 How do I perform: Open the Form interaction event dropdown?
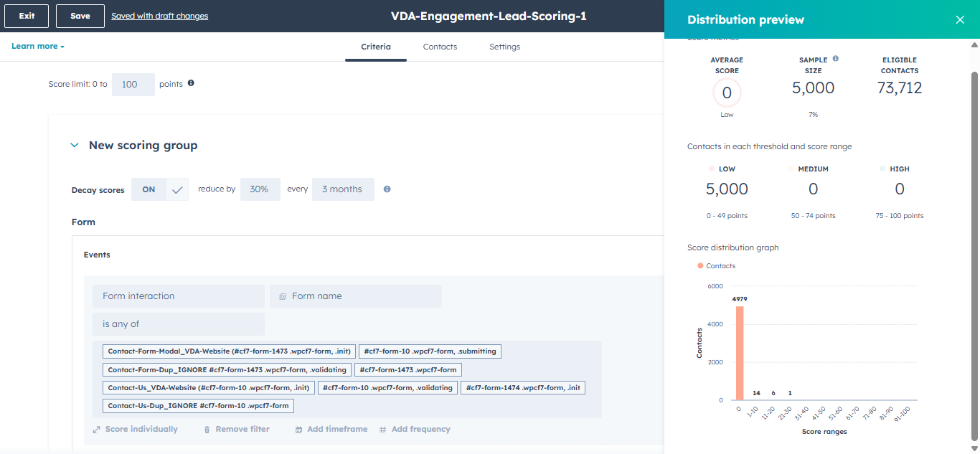pyautogui.click(x=179, y=296)
